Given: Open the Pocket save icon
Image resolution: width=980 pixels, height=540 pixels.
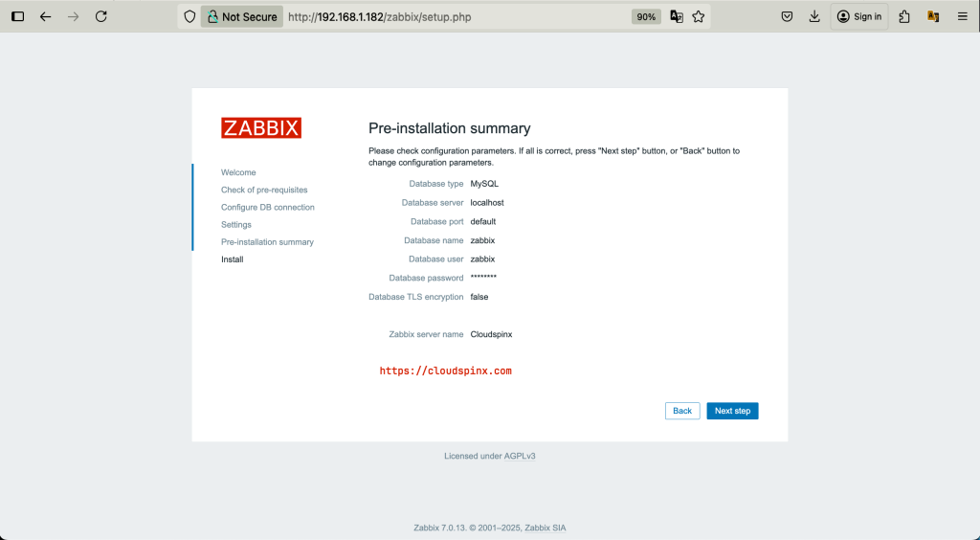Looking at the screenshot, I should click(x=787, y=17).
